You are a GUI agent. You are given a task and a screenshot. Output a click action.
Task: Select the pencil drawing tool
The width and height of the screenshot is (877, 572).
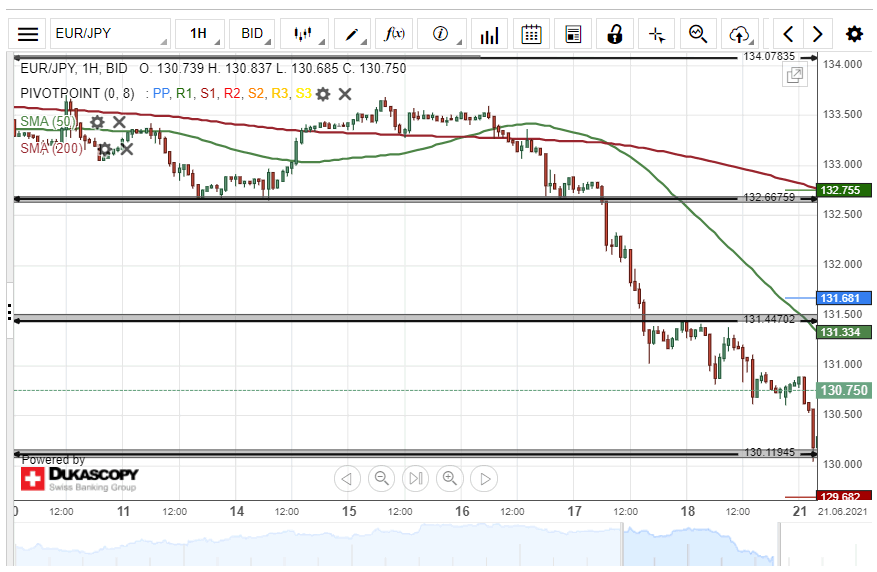click(x=352, y=34)
